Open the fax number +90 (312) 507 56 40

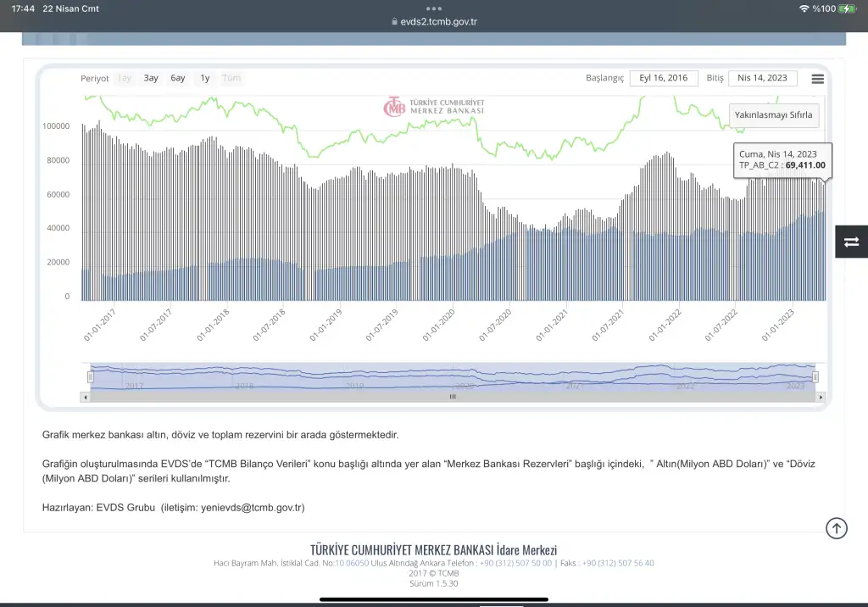point(618,563)
